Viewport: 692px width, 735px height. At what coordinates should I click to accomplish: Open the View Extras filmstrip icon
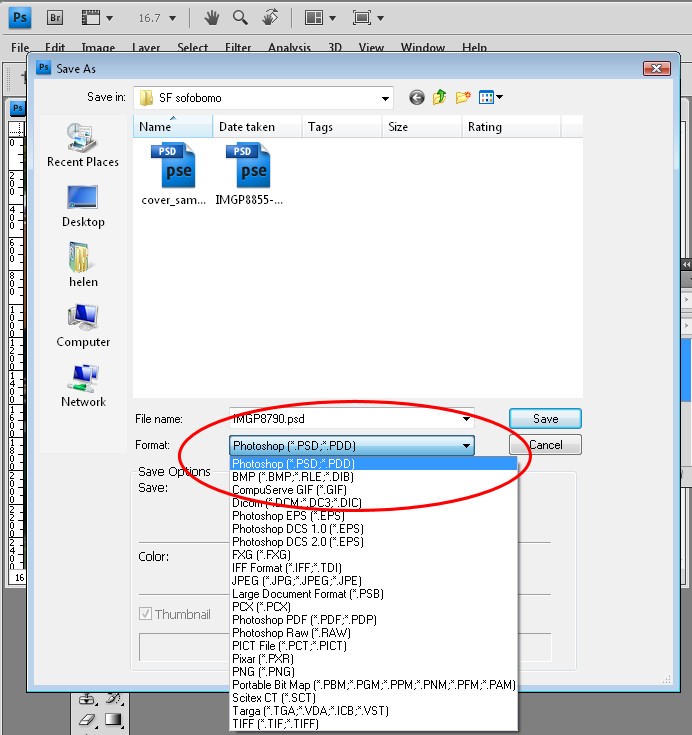(x=91, y=18)
